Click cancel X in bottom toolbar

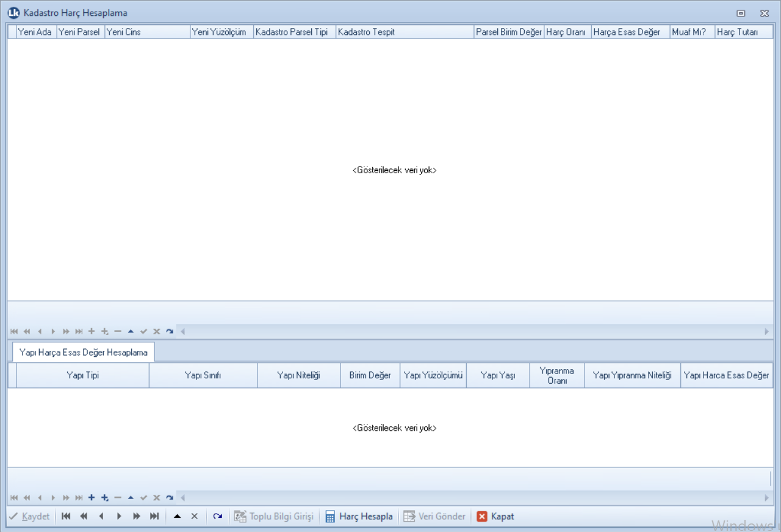(x=195, y=516)
